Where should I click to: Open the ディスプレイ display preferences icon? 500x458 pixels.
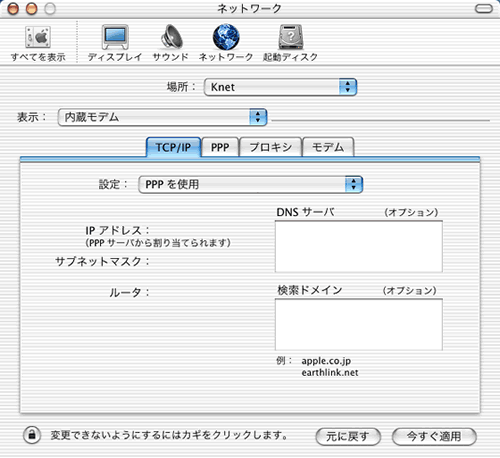pos(115,37)
